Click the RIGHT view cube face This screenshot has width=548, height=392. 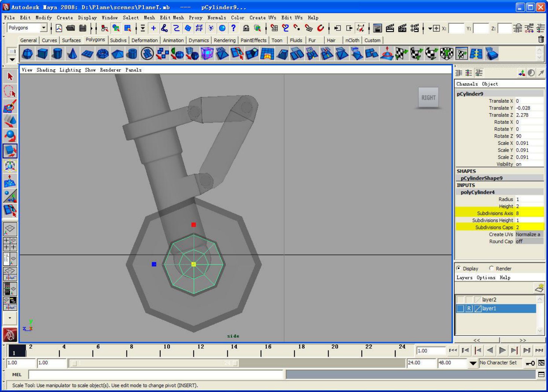[x=428, y=98]
